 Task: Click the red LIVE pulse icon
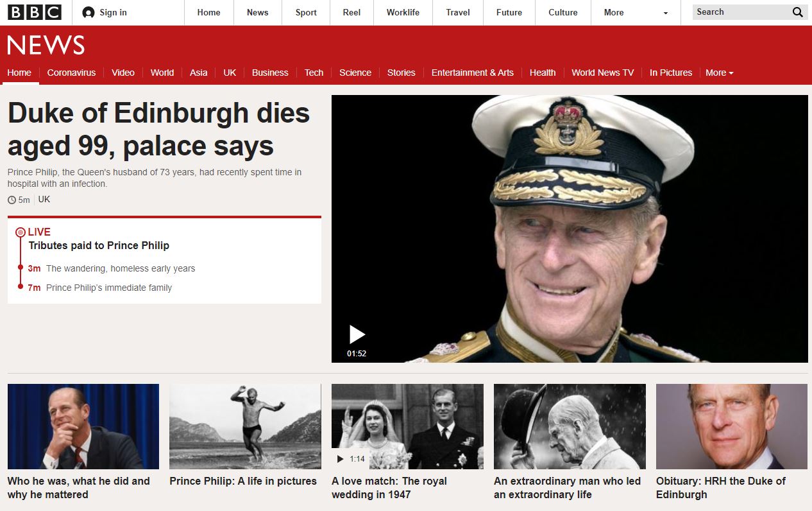click(x=21, y=232)
